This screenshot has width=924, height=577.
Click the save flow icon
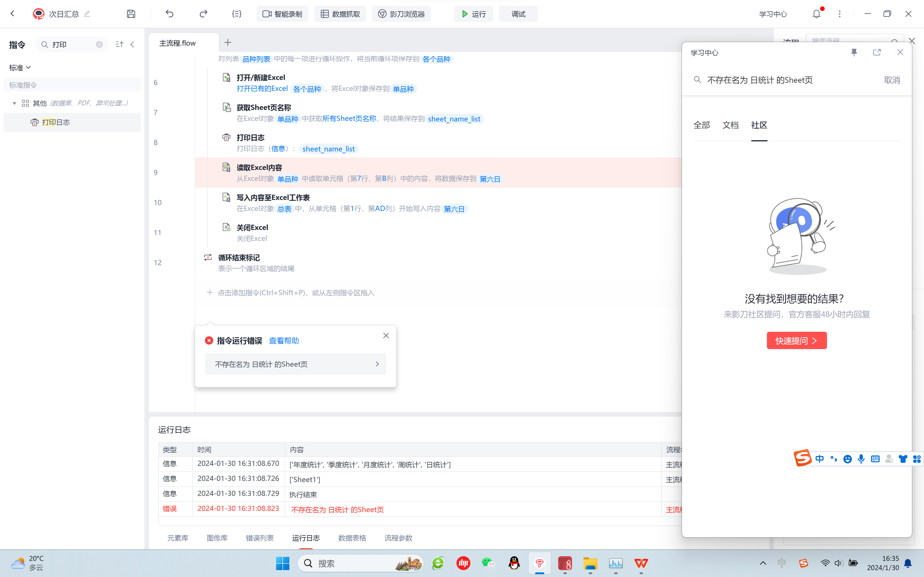coord(131,14)
